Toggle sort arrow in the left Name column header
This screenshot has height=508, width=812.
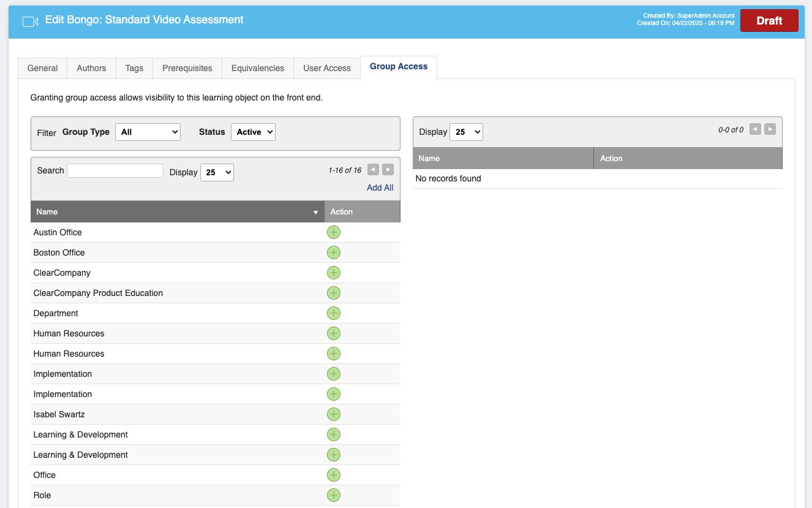pos(316,212)
